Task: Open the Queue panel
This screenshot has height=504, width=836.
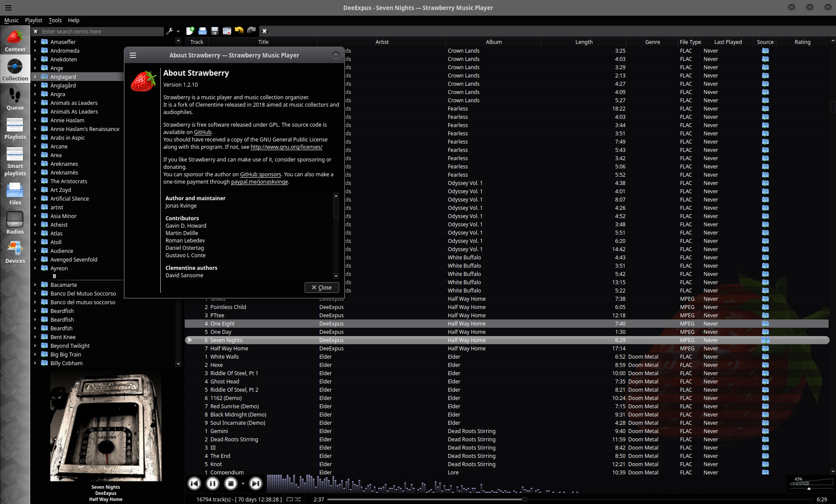Action: [15, 98]
